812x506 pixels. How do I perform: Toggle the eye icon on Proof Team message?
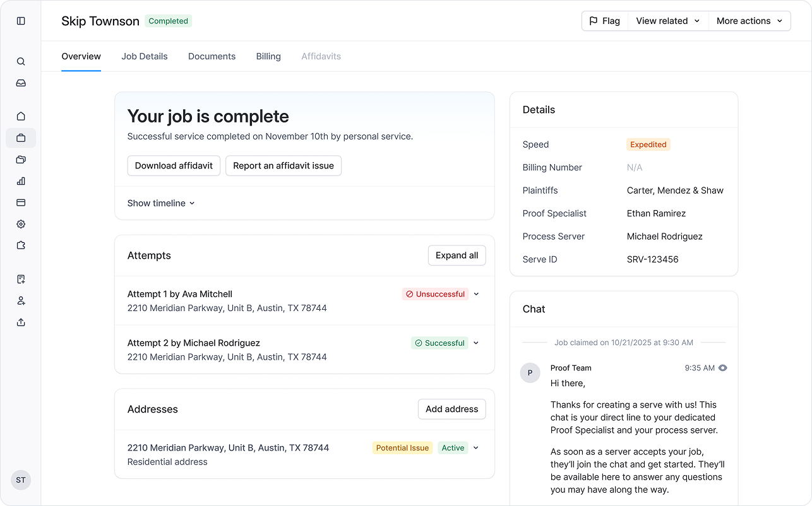[x=723, y=368]
